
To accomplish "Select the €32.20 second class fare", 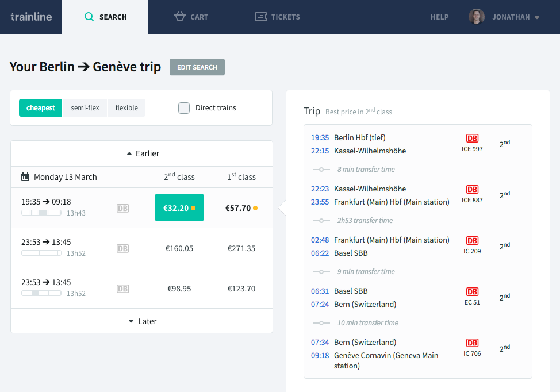I will pyautogui.click(x=179, y=207).
